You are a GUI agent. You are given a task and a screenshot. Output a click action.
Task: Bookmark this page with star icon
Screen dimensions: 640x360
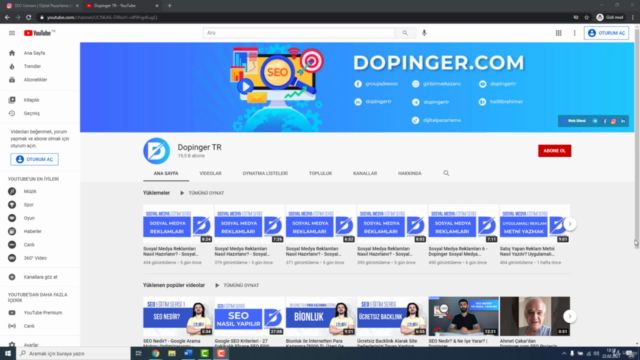click(587, 18)
